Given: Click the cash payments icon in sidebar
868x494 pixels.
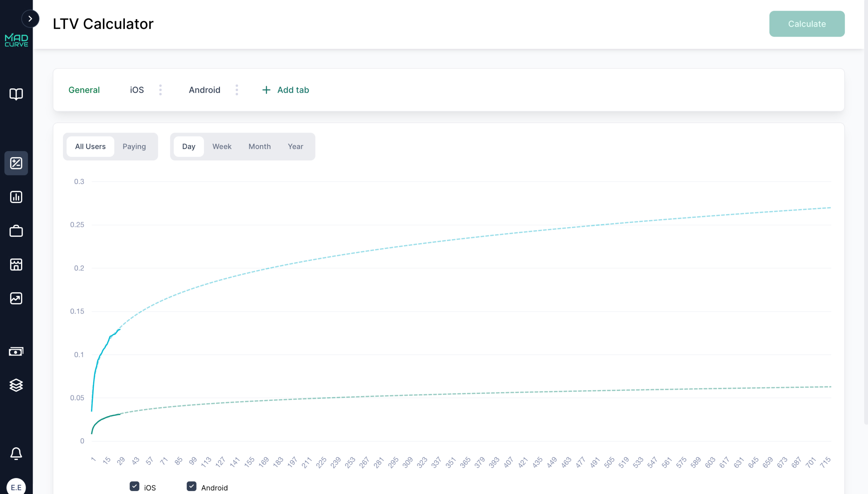Looking at the screenshot, I should [x=16, y=351].
